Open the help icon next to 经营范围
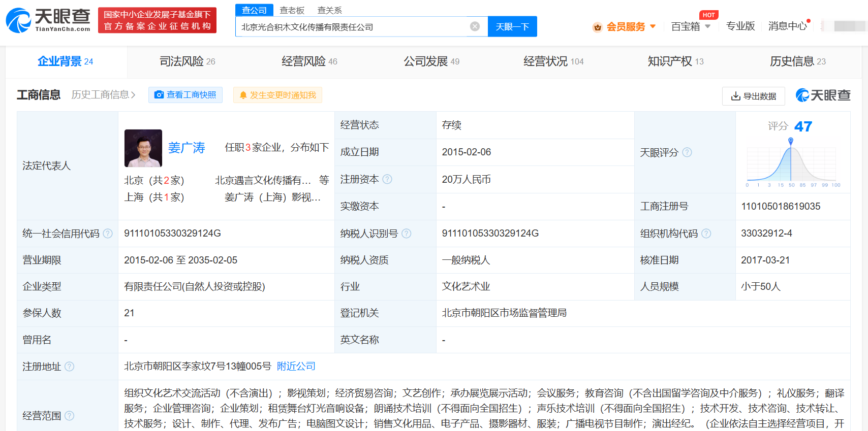 point(70,416)
